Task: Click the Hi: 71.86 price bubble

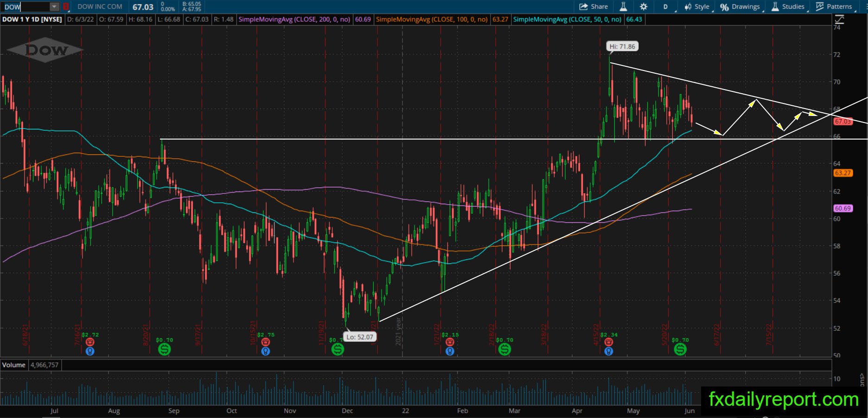Action: point(622,46)
